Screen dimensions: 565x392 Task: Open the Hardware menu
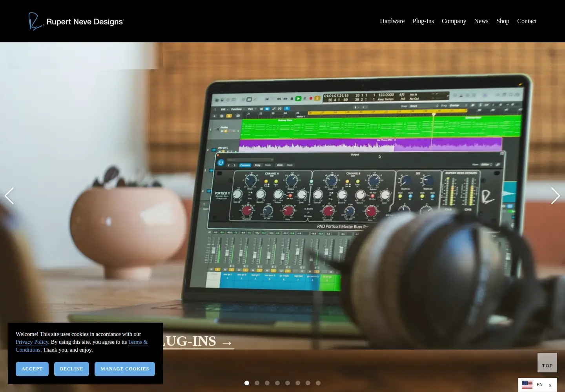click(392, 21)
